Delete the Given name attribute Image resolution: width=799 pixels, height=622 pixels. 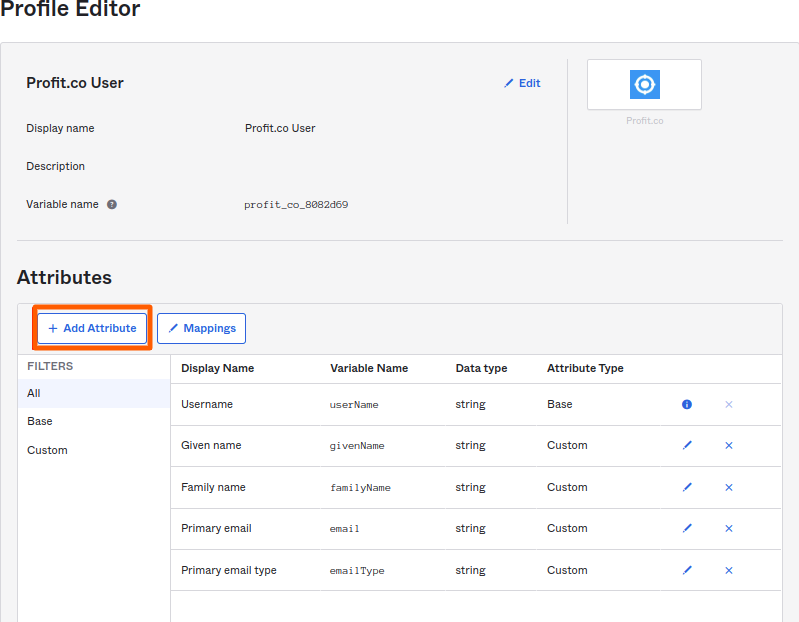(729, 446)
